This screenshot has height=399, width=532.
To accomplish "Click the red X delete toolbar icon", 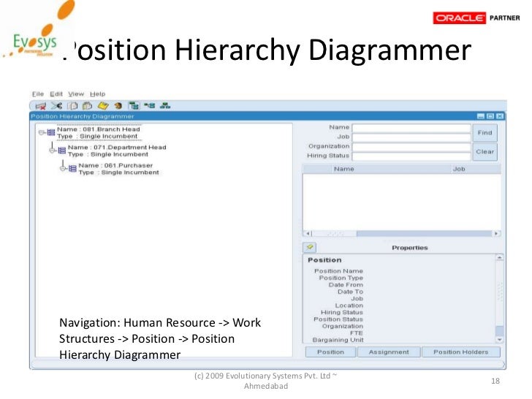I will click(x=41, y=106).
